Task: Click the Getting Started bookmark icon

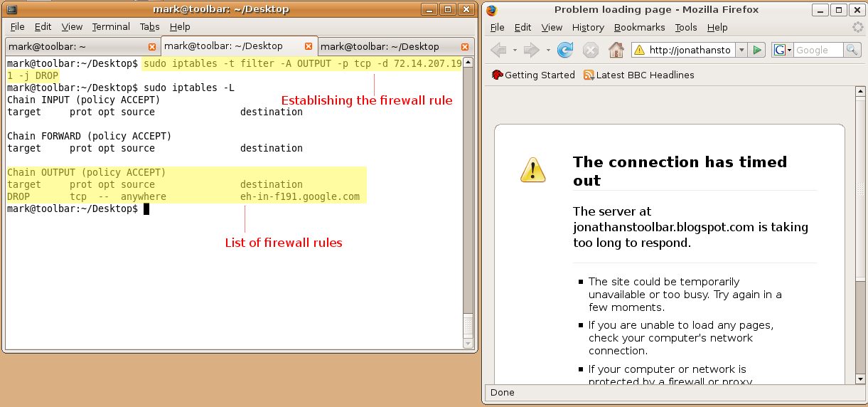Action: [x=497, y=75]
